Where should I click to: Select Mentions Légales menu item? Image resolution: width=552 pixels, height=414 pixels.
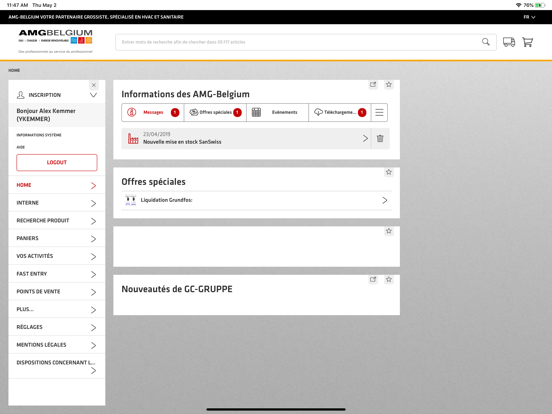coord(57,345)
